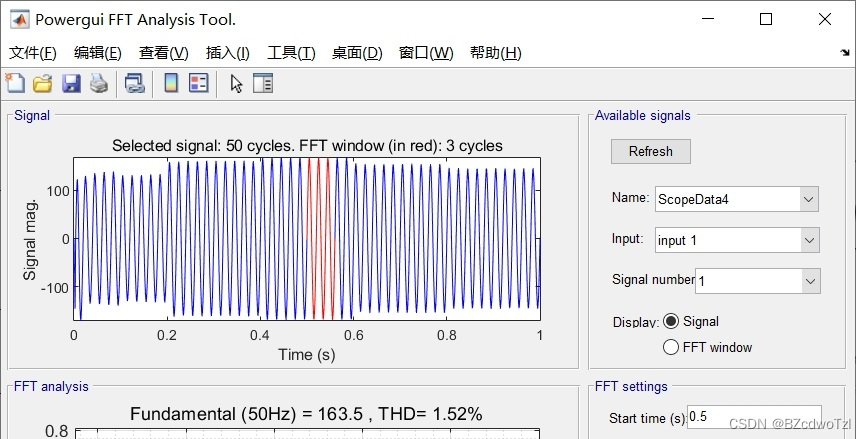Select the Signal display radio button
866x439 pixels.
tap(670, 321)
